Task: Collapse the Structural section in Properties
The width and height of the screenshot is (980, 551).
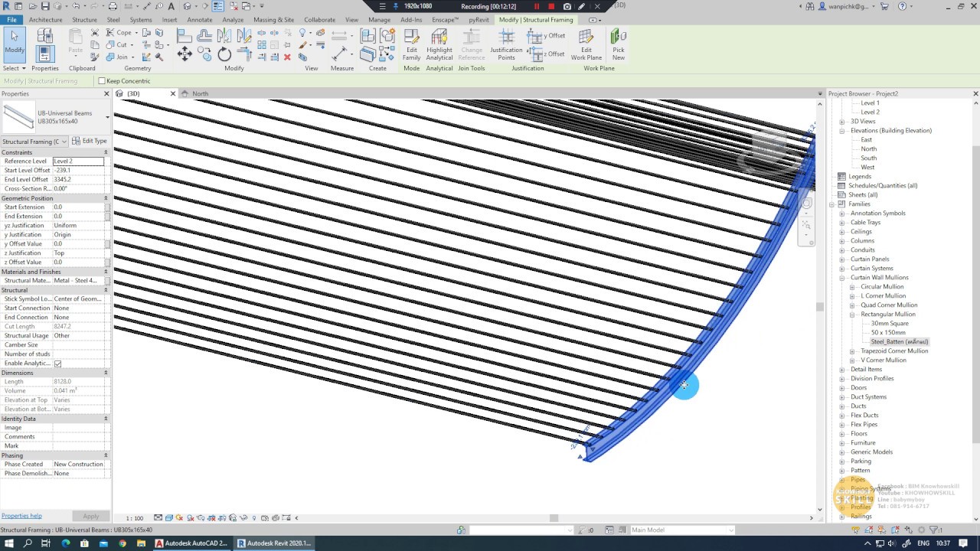Action: click(106, 290)
